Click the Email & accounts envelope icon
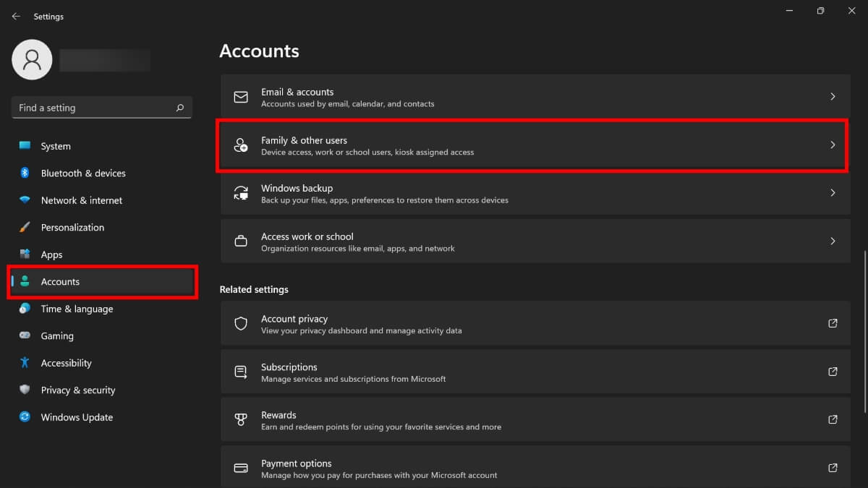868x488 pixels. pos(241,97)
